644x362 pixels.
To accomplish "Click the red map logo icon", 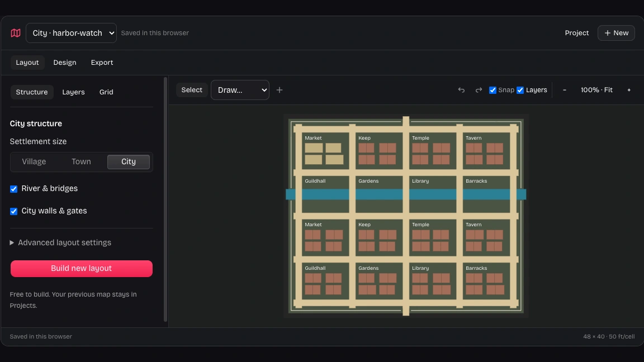I will tap(16, 33).
